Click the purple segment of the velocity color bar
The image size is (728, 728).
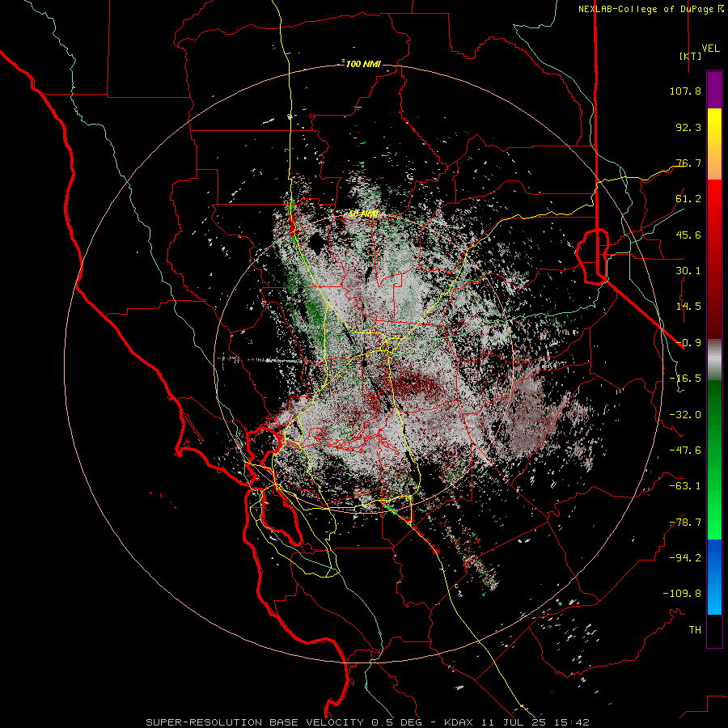click(x=714, y=91)
